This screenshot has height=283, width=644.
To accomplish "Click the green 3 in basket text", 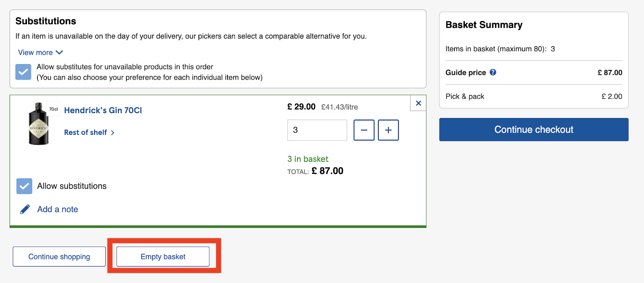I will (308, 159).
